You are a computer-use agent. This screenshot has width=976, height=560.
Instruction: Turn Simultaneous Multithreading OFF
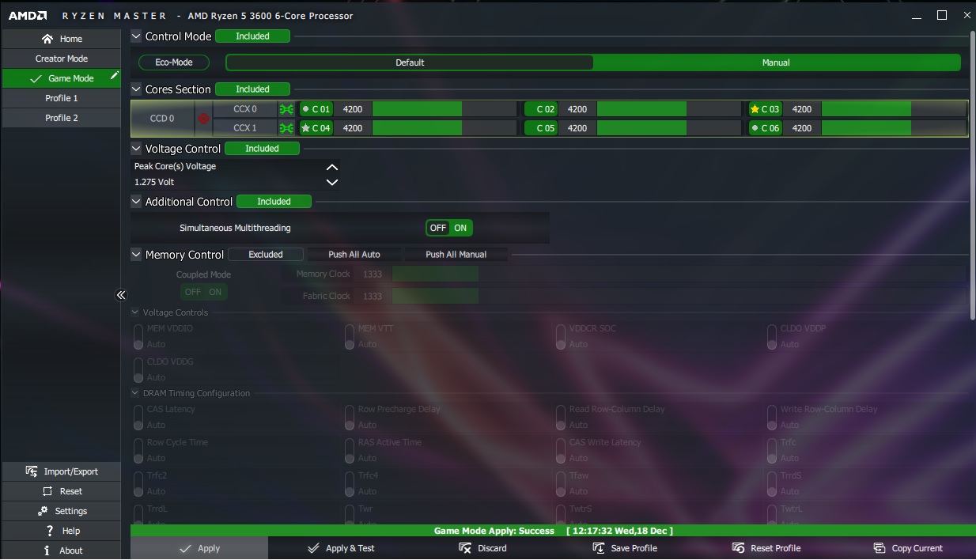(437, 228)
